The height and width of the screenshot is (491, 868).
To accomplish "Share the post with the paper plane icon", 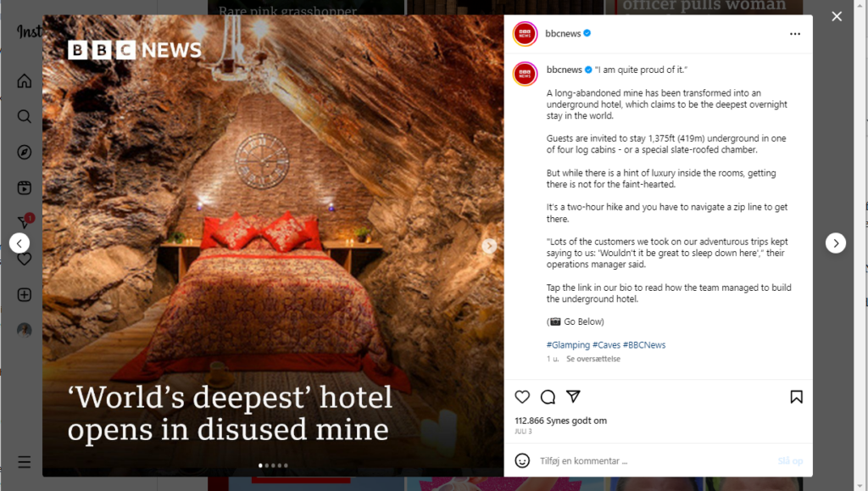I will 573,396.
